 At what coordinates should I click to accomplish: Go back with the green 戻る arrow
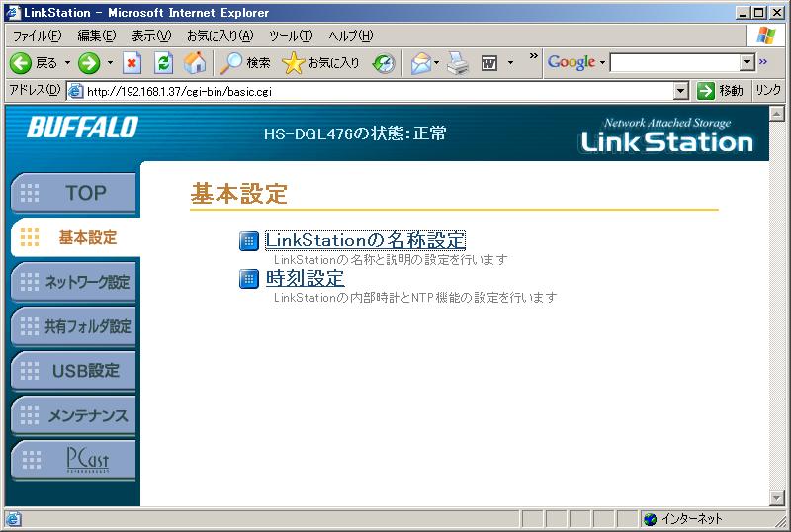[21, 63]
